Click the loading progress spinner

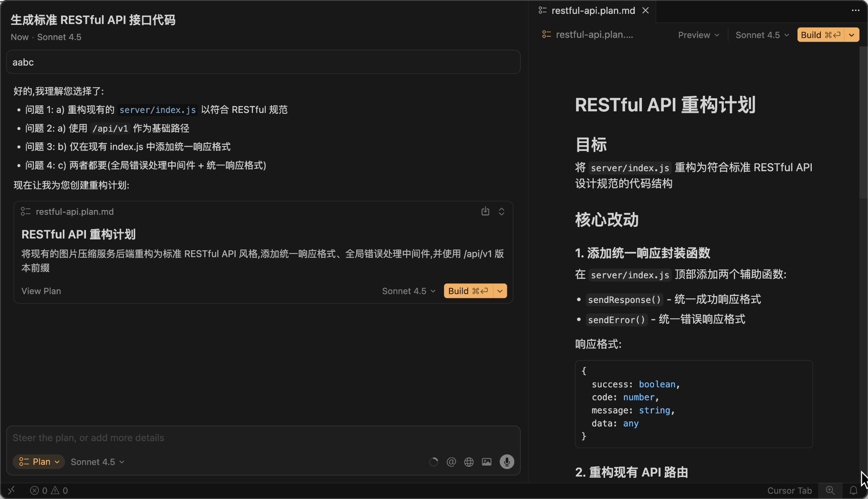point(433,461)
